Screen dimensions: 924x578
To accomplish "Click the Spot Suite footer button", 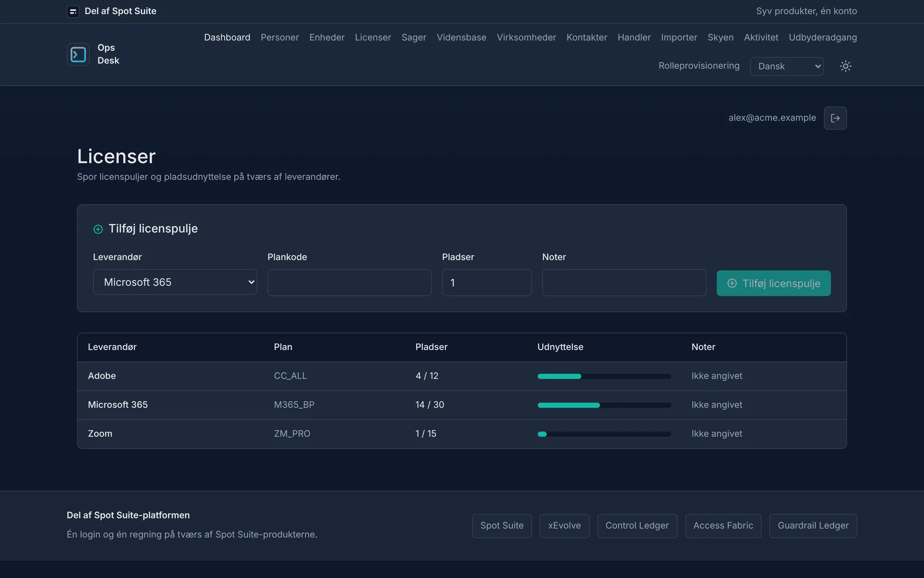I will [x=502, y=526].
